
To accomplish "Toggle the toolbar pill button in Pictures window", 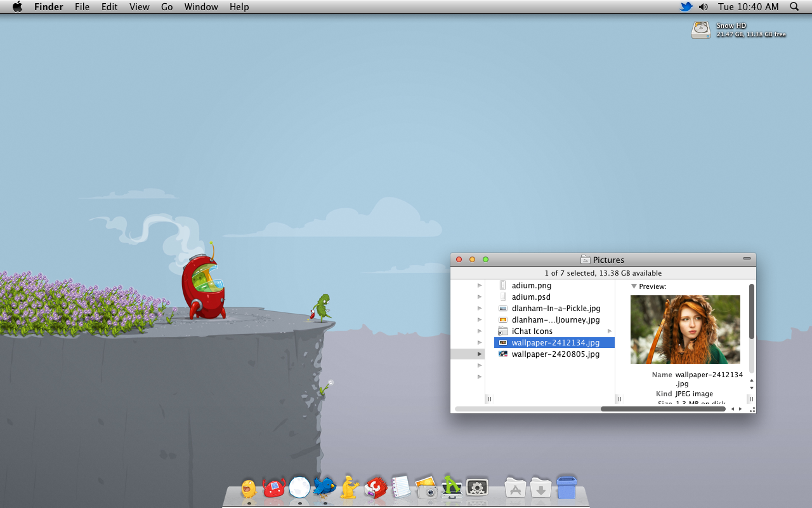I will coord(747,259).
